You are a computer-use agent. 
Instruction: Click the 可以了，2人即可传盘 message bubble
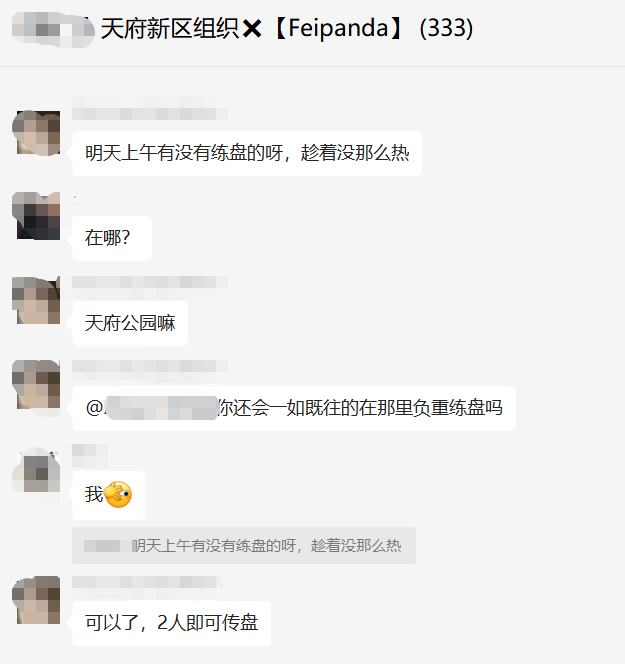pyautogui.click(x=171, y=623)
